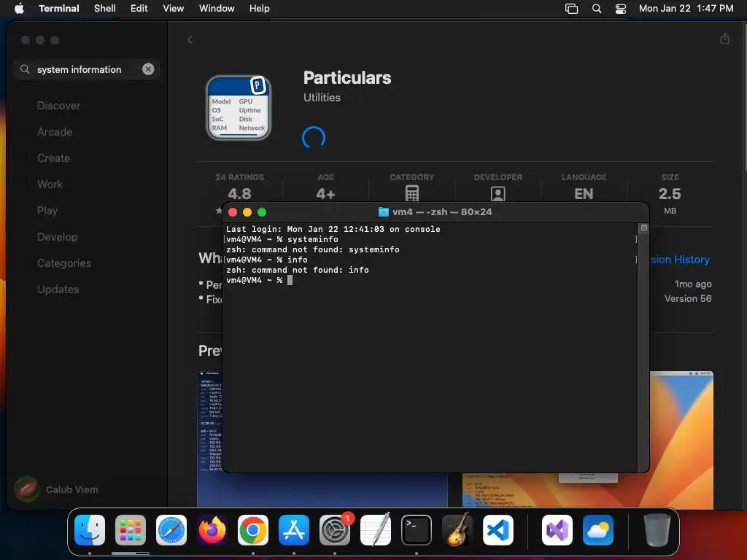The height and width of the screenshot is (560, 747).
Task: Open TextEdit from the Dock
Action: click(376, 529)
